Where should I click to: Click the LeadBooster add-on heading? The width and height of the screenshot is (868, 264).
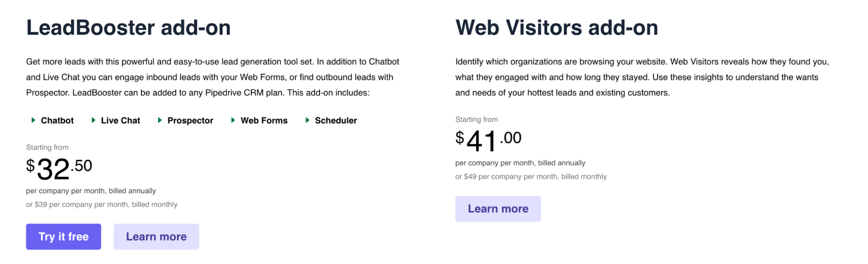(x=128, y=28)
